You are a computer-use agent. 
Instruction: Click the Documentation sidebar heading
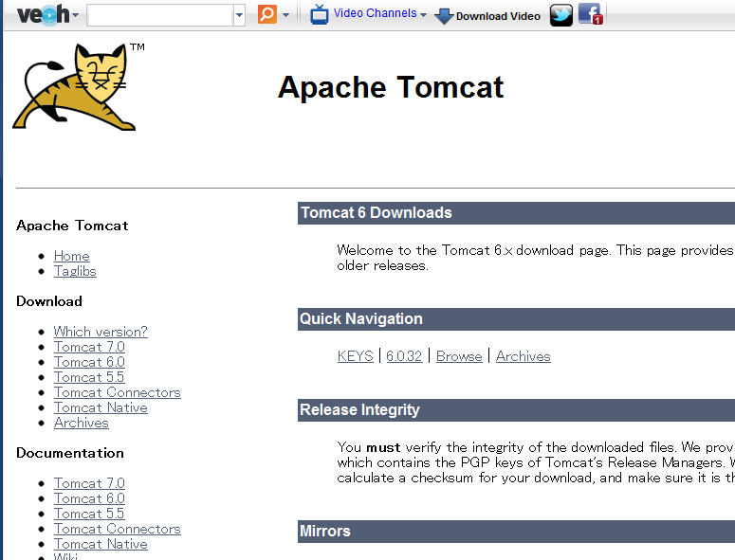[70, 453]
